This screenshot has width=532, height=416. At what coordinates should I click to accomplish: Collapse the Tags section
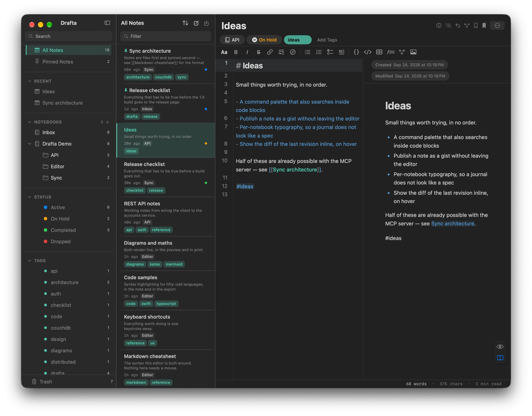(29, 260)
